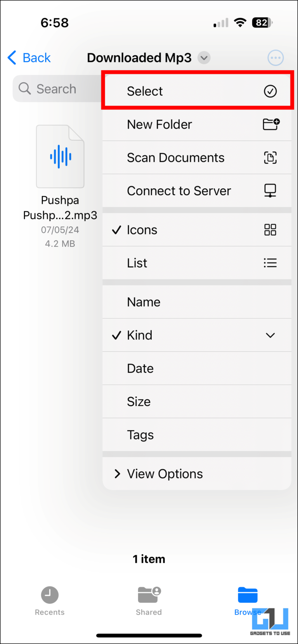Choose the Scan Documents menu entry
298x644 pixels.
tap(175, 158)
